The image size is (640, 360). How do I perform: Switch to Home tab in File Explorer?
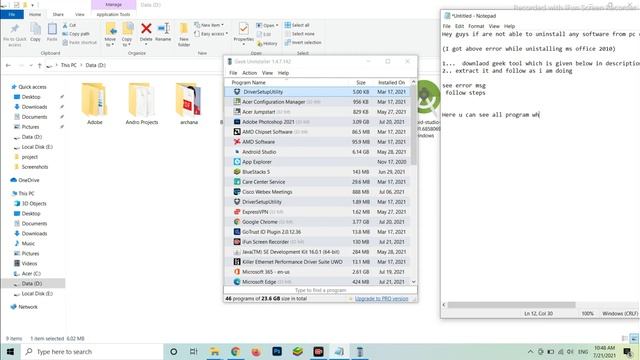(35, 14)
